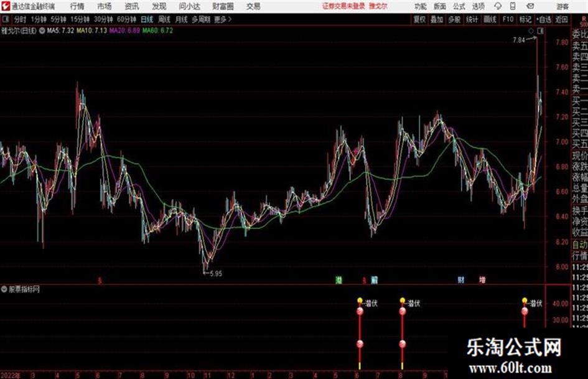
Task: Click the 画线 drawing tools button
Action: 490,19
